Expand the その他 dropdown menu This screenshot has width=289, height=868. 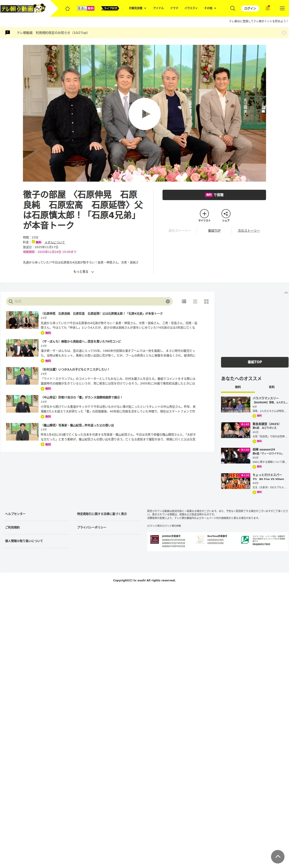pos(210,8)
